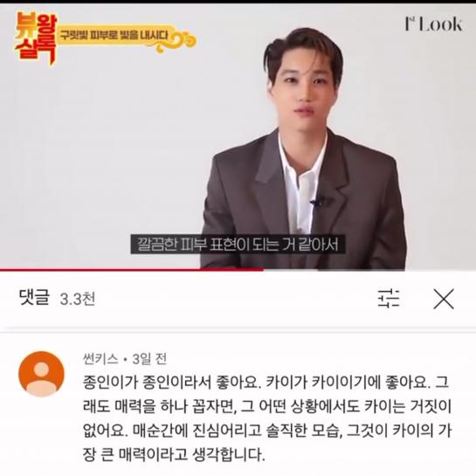Open the comment sort filter icon
Image resolution: width=476 pixels, height=476 pixels.
click(389, 299)
